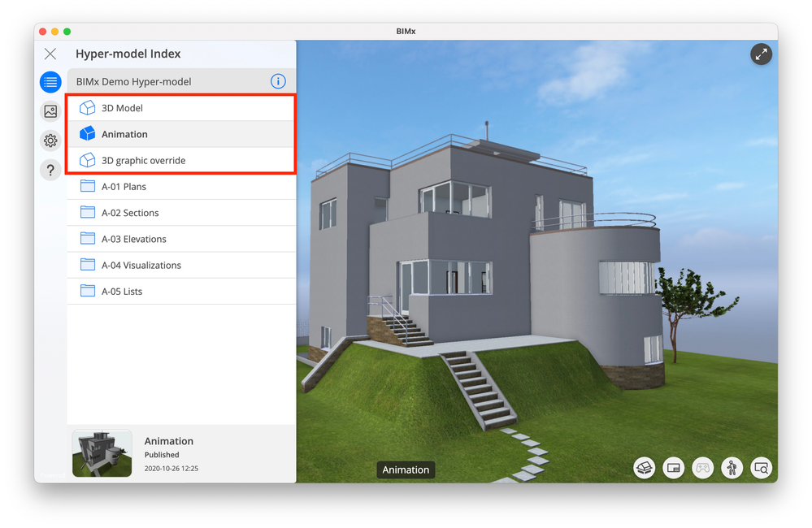Switch to walk mode person icon
Viewport: 812px width, 528px height.
[732, 468]
